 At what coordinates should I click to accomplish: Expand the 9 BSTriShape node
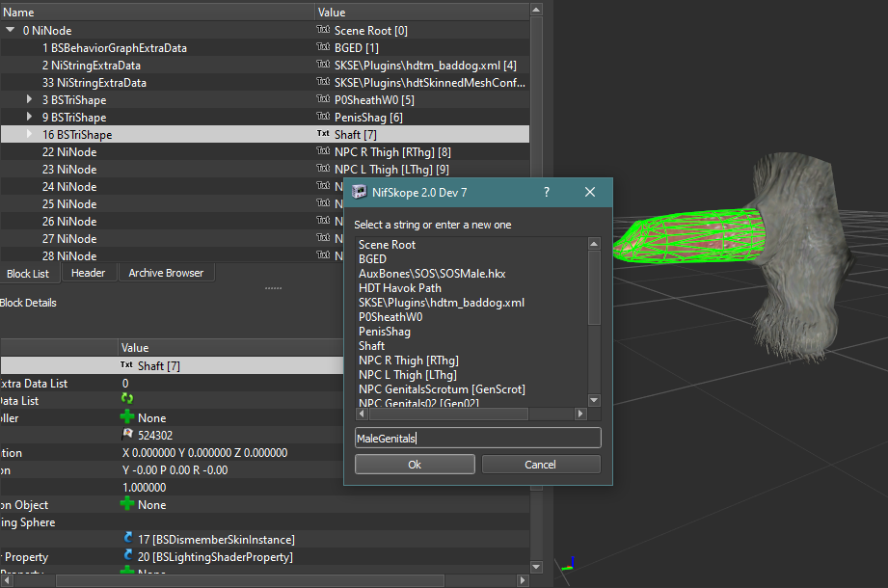[29, 117]
